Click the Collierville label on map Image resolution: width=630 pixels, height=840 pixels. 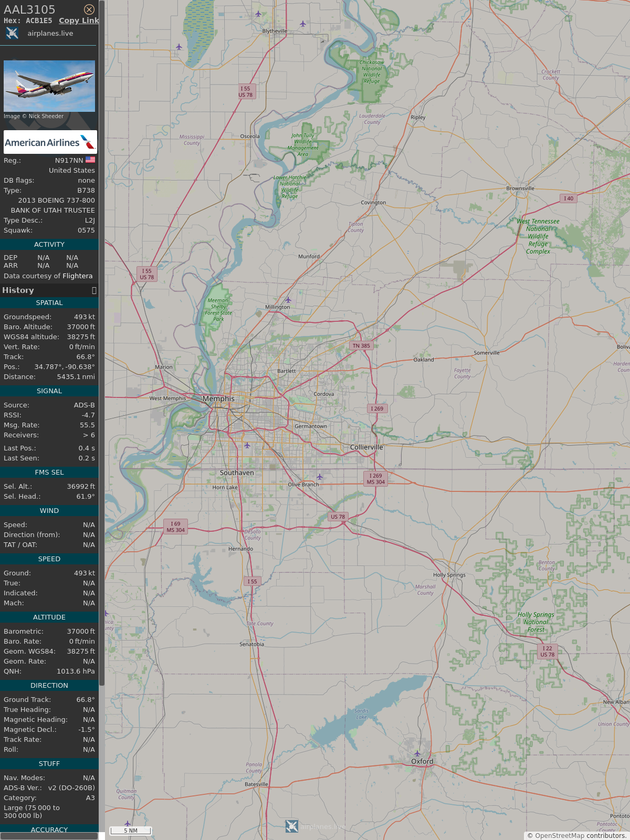366,447
